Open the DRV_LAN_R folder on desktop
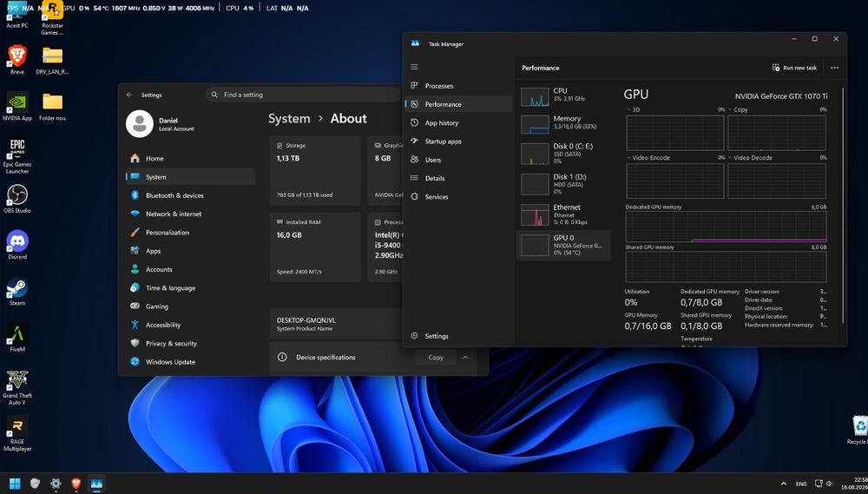Viewport: 868px width, 494px height. [x=52, y=60]
